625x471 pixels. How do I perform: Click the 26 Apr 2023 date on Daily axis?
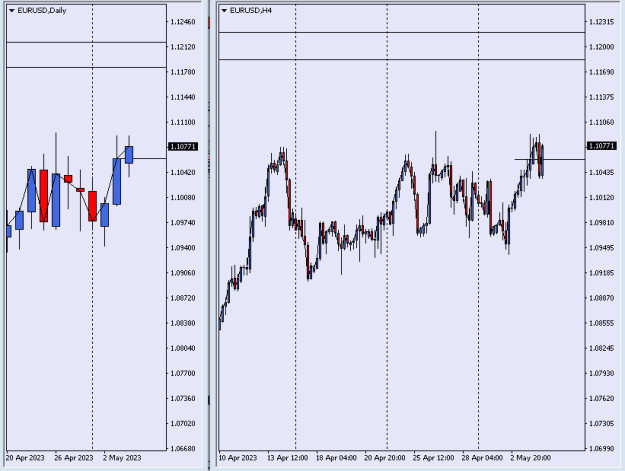coord(74,458)
